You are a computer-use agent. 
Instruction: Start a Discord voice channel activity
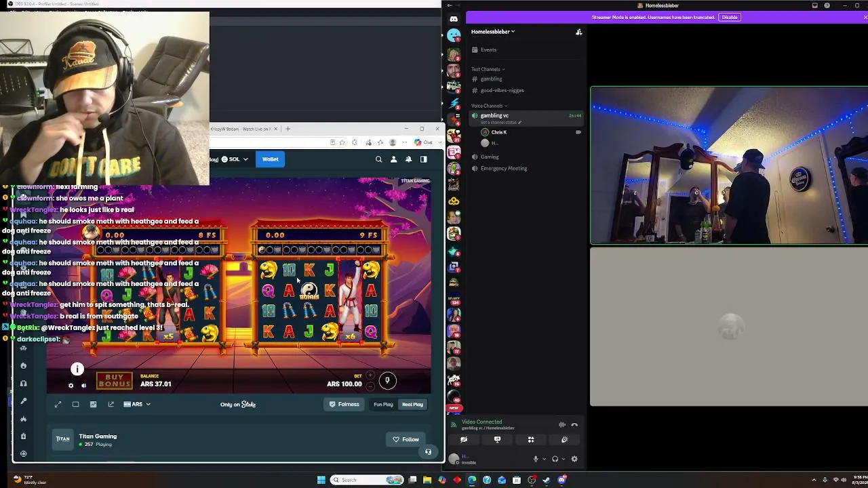click(x=531, y=439)
